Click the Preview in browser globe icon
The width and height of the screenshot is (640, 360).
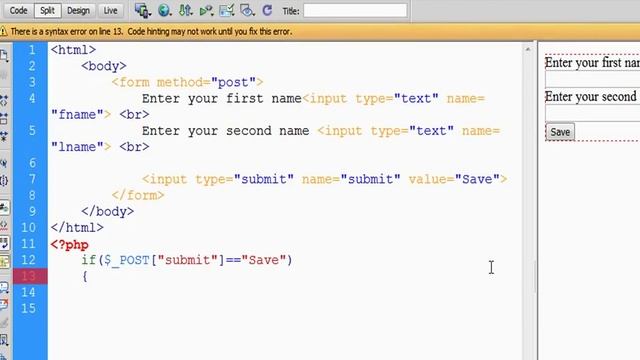click(164, 11)
